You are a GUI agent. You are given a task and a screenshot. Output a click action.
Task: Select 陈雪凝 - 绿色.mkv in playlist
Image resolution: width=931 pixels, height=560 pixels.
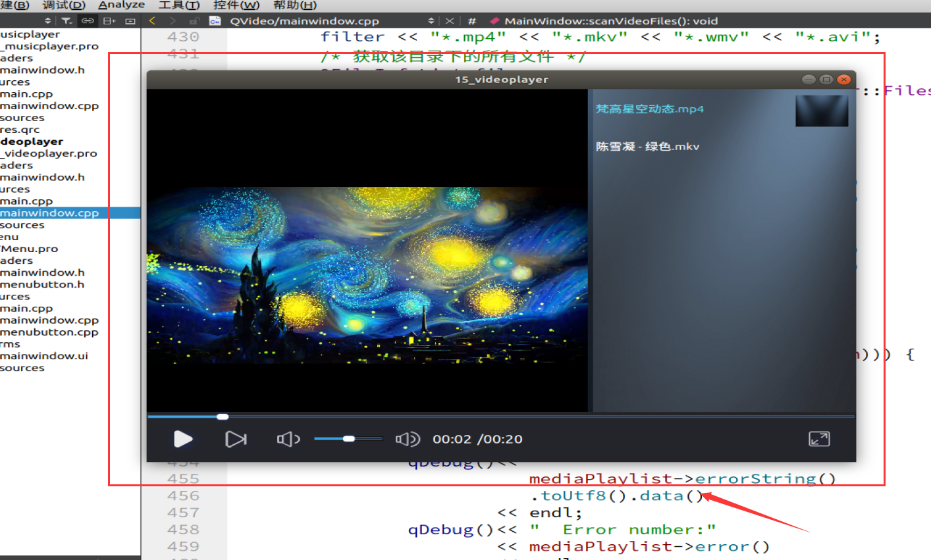pos(647,146)
